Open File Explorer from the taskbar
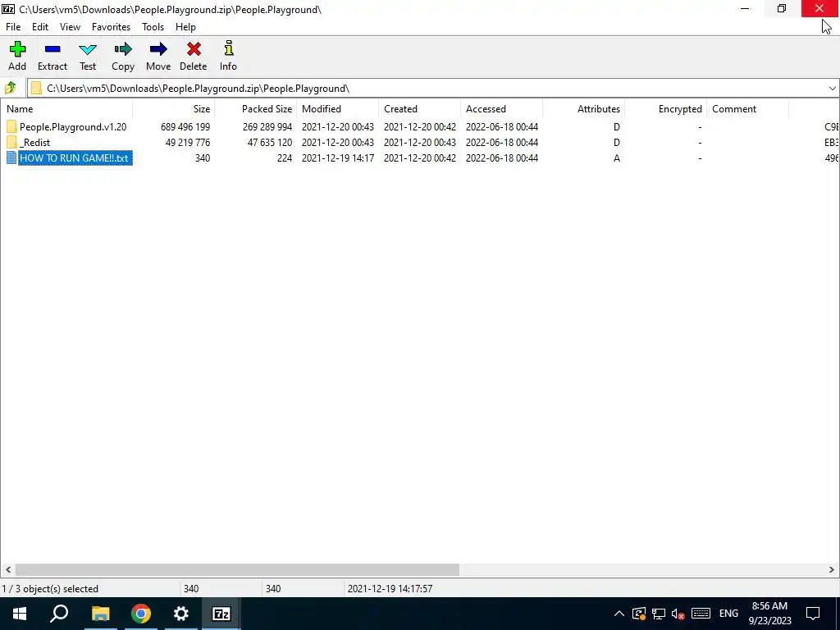 pos(100,614)
